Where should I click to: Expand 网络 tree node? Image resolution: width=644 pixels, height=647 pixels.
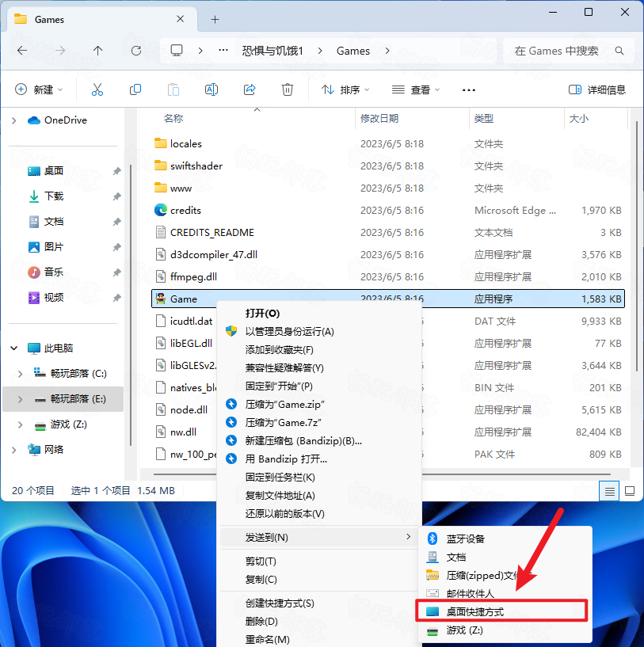[x=14, y=450]
